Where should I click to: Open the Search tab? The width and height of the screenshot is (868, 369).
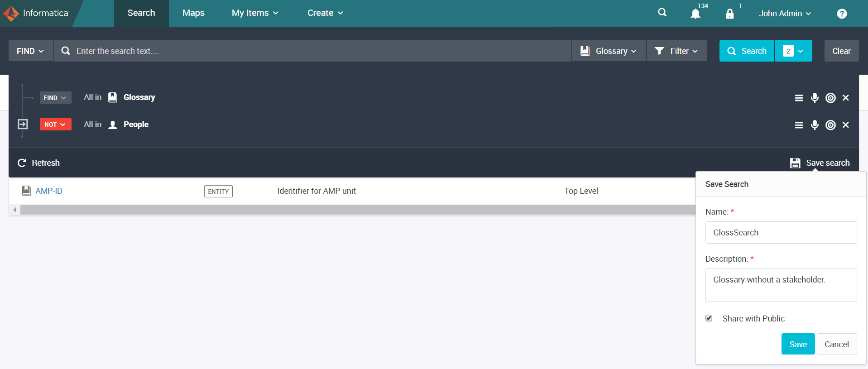point(141,13)
